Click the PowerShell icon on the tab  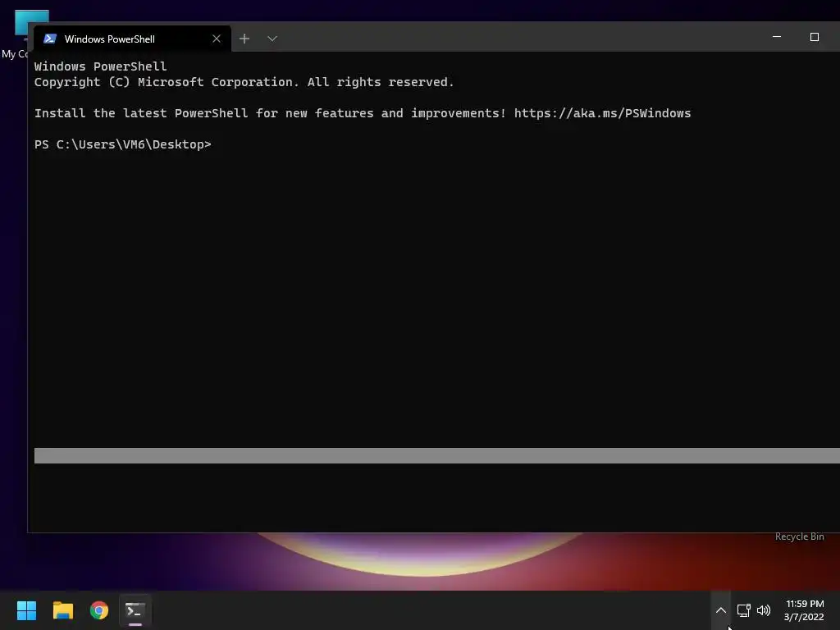click(50, 39)
